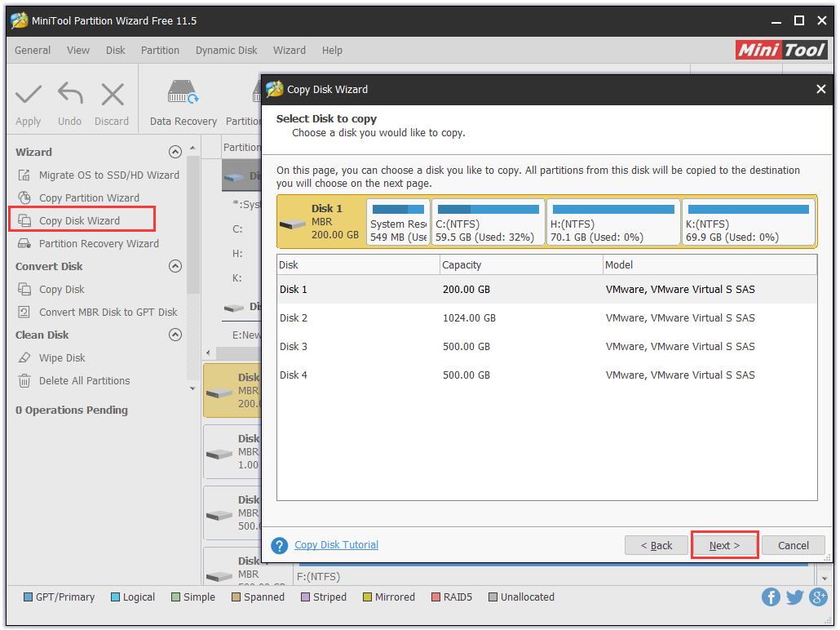Click the Striped legend swatch
Viewport: 840px width, 630px height.
(305, 598)
